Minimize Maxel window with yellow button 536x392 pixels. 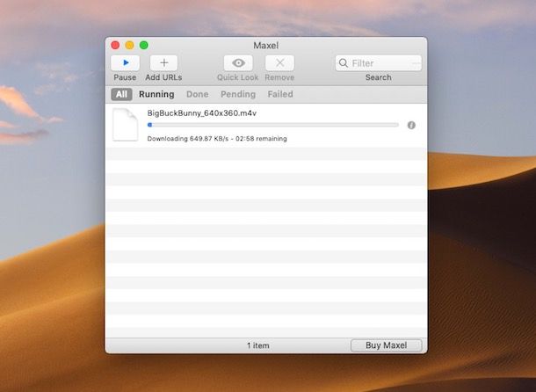click(x=129, y=45)
